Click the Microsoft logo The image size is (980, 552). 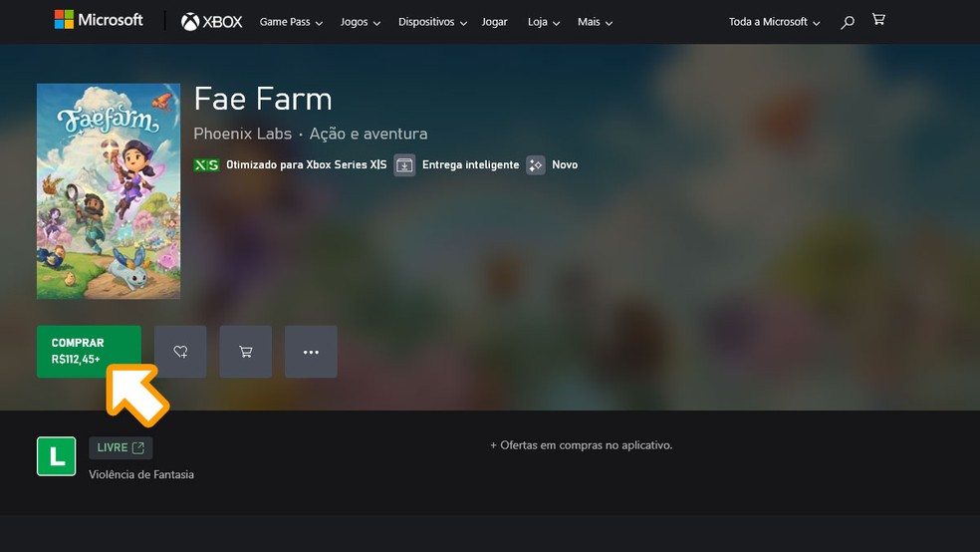(x=99, y=20)
